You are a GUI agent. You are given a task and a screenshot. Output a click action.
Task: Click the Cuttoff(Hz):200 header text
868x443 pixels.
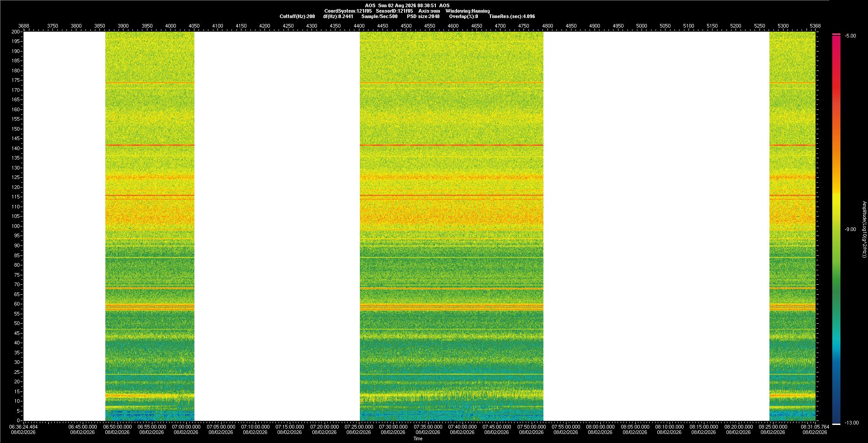(x=297, y=16)
